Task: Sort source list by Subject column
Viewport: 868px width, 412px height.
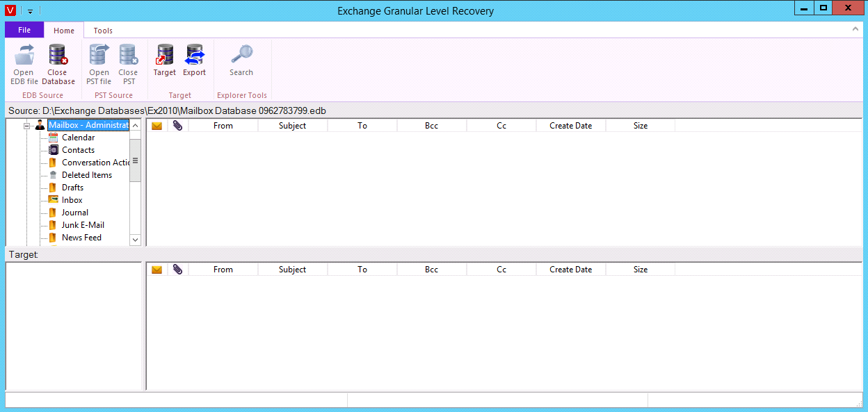Action: pos(293,126)
